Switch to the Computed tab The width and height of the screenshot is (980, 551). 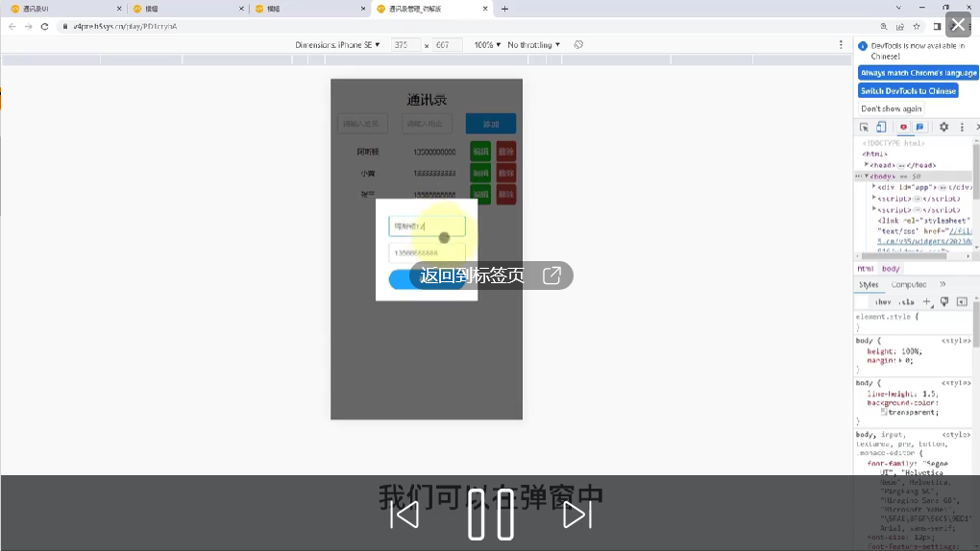909,284
